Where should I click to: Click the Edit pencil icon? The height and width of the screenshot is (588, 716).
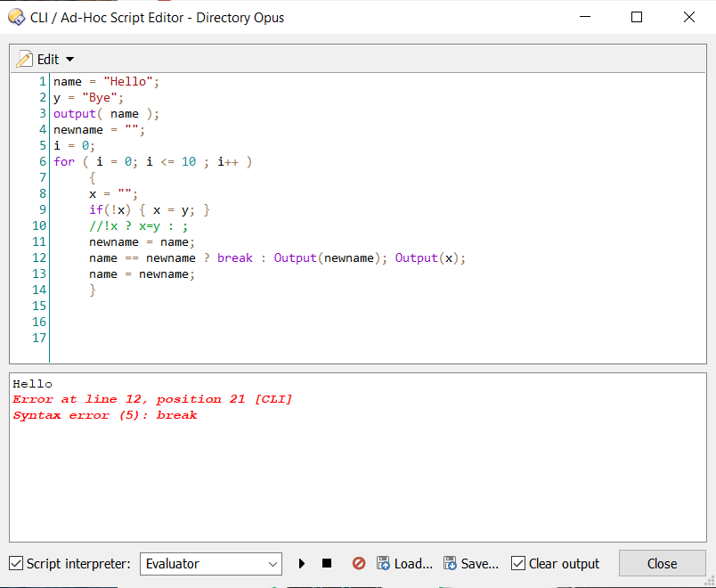click(x=25, y=59)
